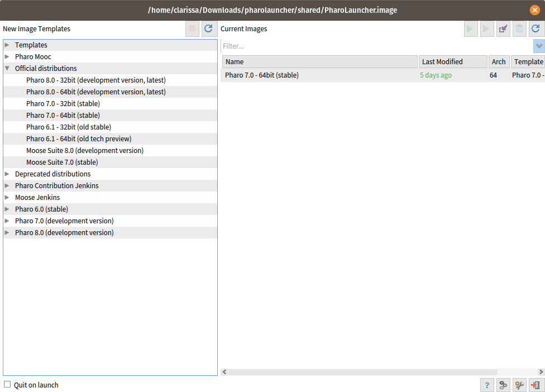Image resolution: width=545 pixels, height=392 pixels.
Task: Click the import image icon
Action: (503, 28)
